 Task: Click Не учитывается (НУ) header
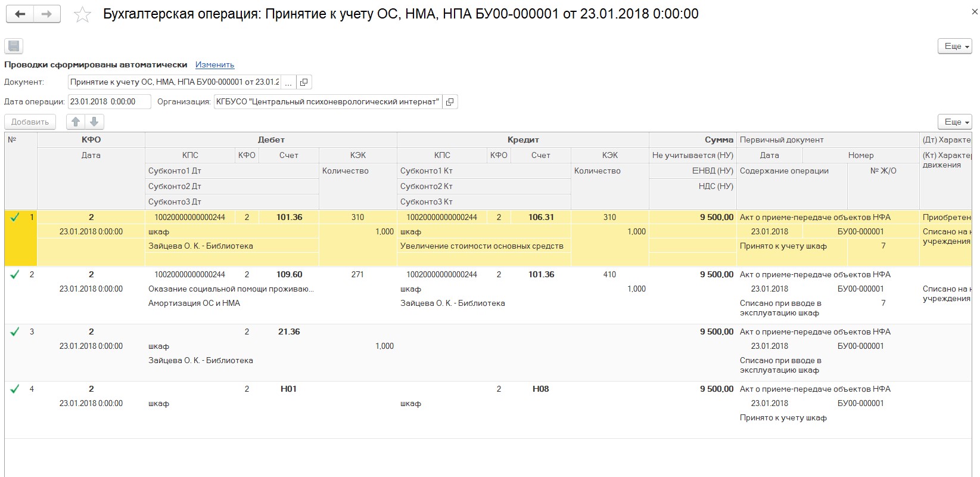(693, 155)
